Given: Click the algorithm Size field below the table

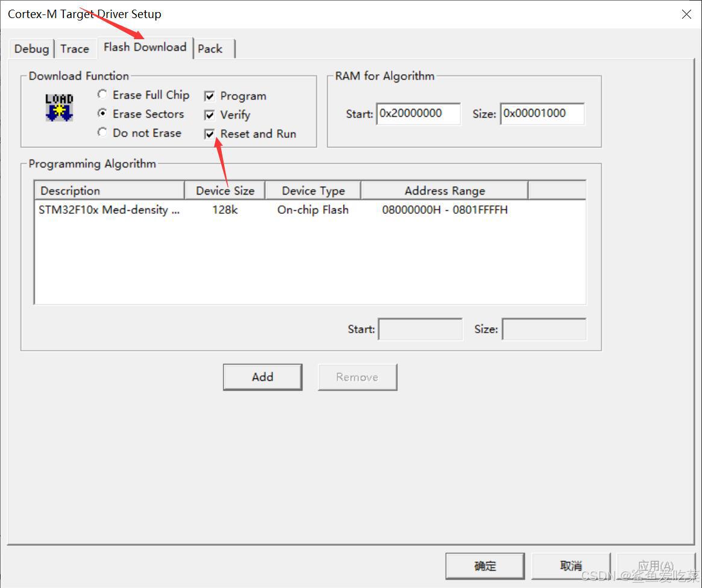Looking at the screenshot, I should coord(544,329).
